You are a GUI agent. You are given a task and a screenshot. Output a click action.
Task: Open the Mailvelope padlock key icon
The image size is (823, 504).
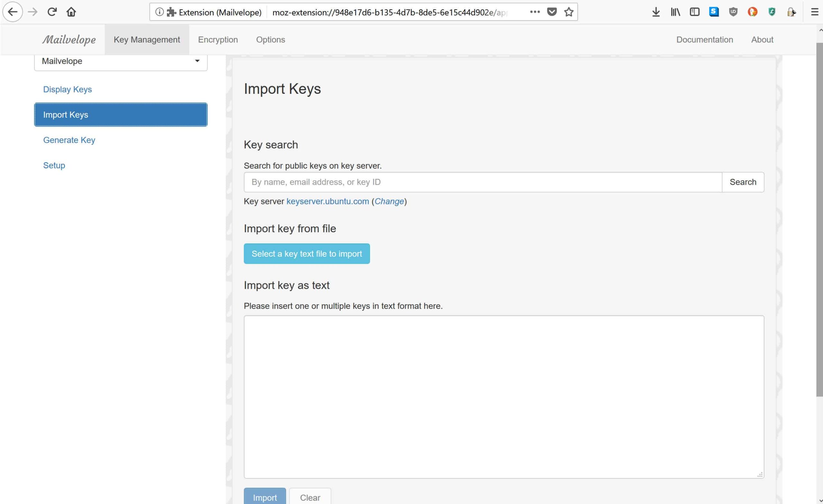pos(791,12)
